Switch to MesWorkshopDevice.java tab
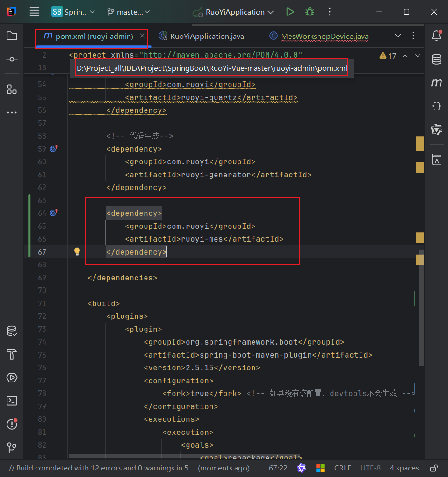The width and height of the screenshot is (448, 477). pos(319,36)
